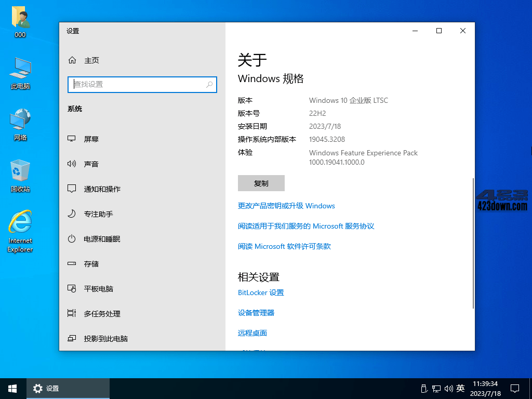Click the 查找设置 search box
The height and width of the screenshot is (399, 532).
point(142,85)
